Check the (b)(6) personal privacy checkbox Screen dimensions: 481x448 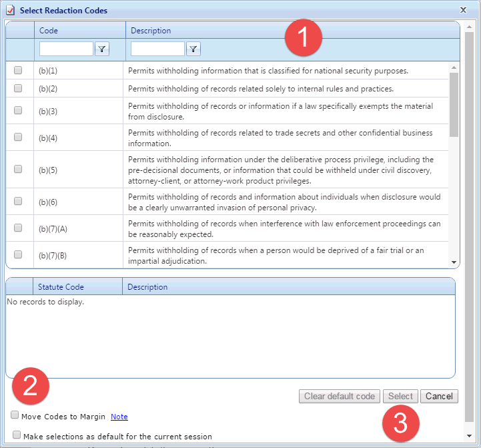18,201
